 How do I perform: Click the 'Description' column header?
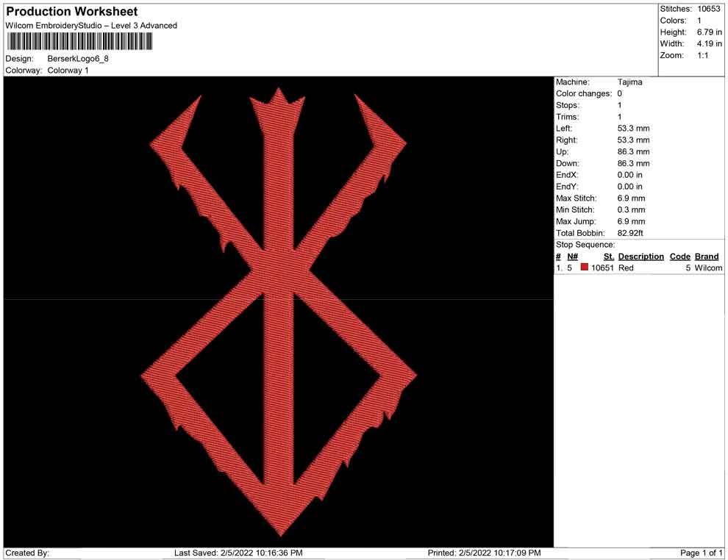[x=640, y=256]
